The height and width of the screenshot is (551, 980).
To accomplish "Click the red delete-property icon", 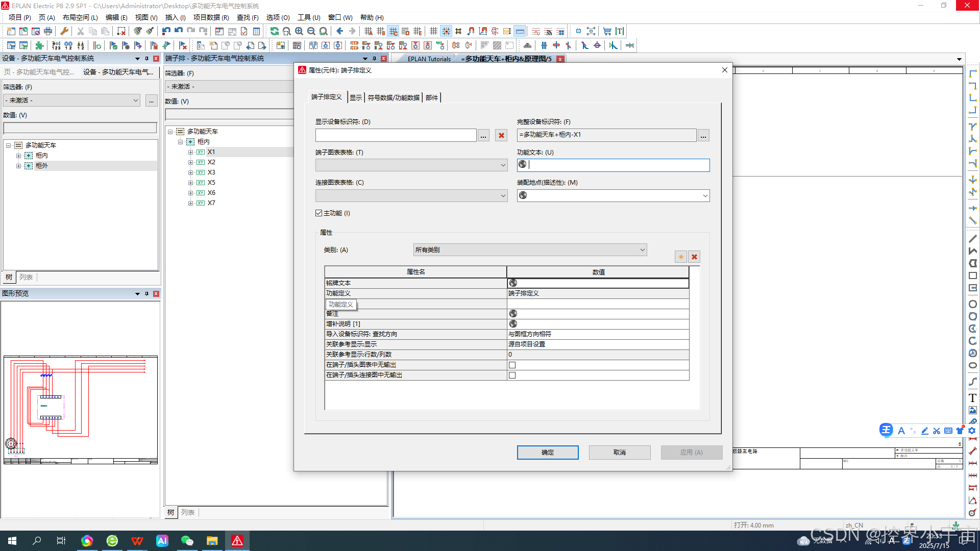I will pos(694,257).
